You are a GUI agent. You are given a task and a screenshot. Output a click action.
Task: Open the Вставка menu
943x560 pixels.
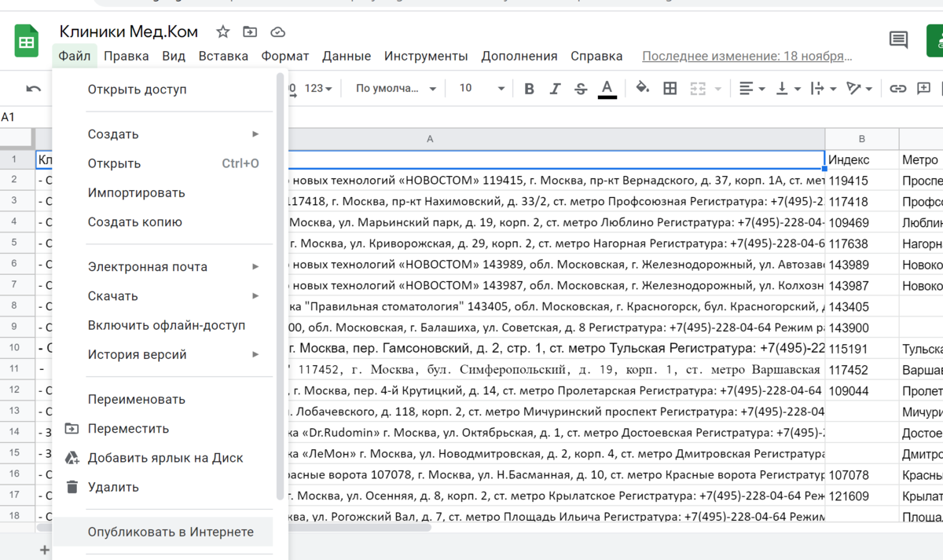click(223, 56)
